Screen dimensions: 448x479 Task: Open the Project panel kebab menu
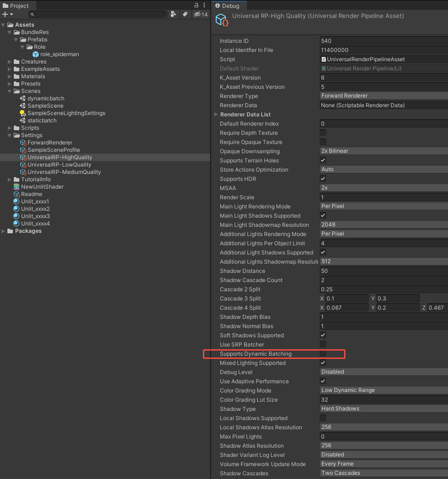click(x=204, y=5)
